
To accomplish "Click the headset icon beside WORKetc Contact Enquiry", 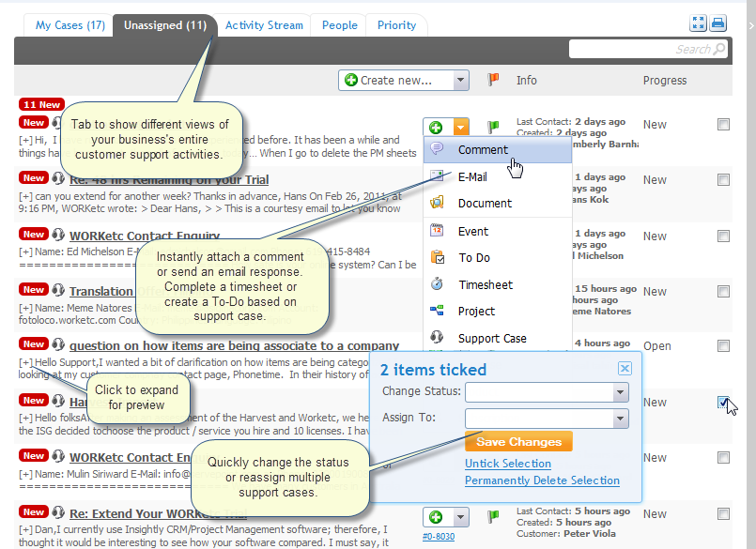I will pos(59,236).
